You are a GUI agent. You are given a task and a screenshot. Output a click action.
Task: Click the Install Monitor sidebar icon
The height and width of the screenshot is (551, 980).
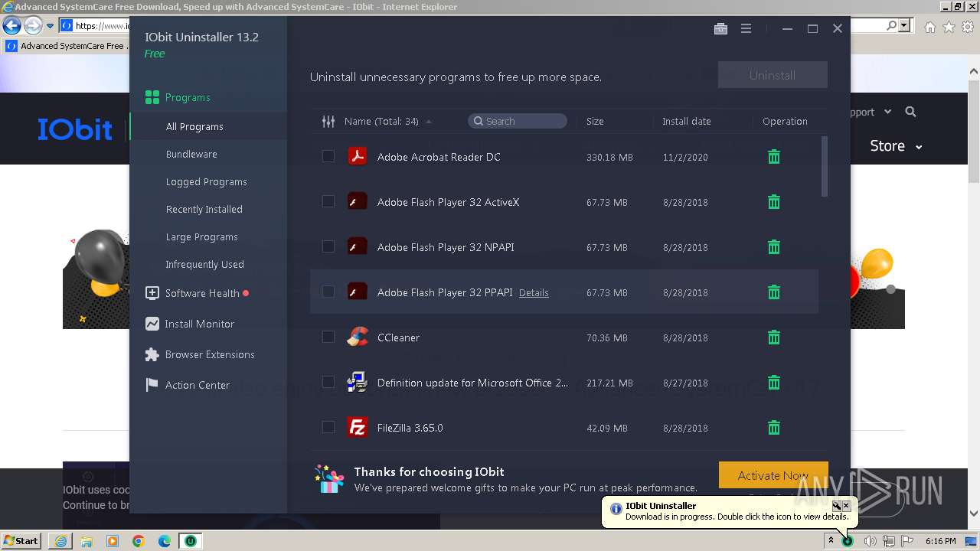[x=152, y=324]
